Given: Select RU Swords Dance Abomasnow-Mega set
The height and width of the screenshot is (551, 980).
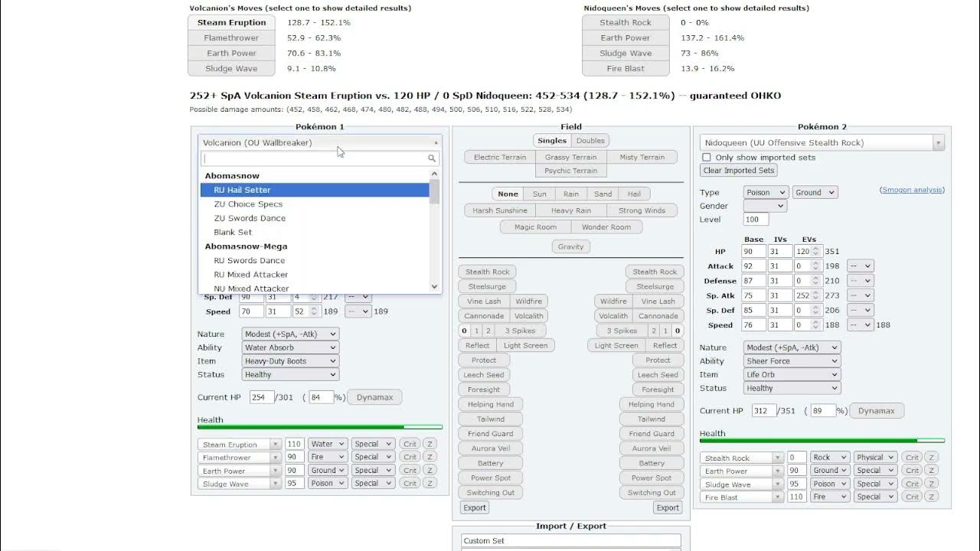Looking at the screenshot, I should click(315, 261).
